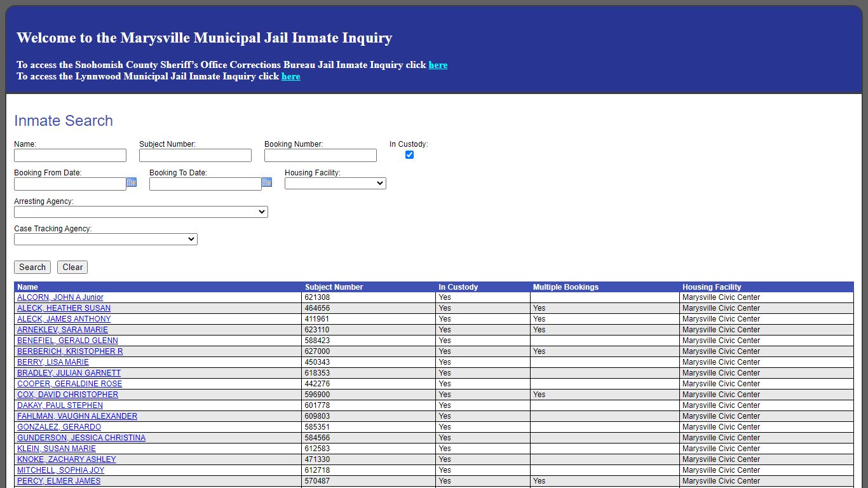The height and width of the screenshot is (488, 868).
Task: Select subject number 609803 cell
Action: (x=369, y=416)
